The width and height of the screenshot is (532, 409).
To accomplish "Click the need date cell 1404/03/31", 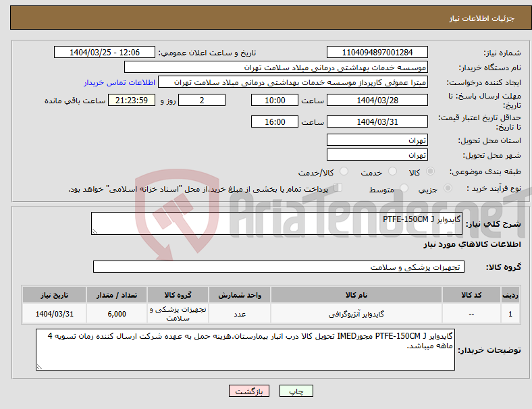I will pos(54,314).
